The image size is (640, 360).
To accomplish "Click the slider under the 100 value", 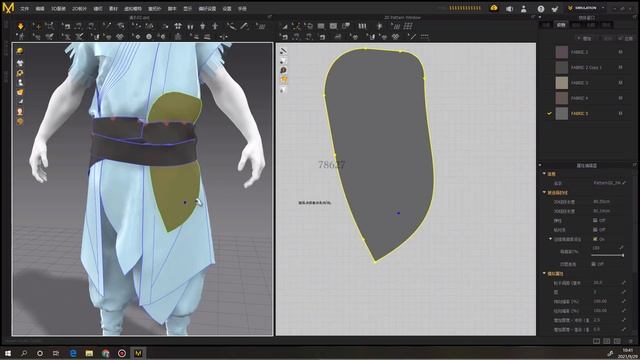I will 607,255.
